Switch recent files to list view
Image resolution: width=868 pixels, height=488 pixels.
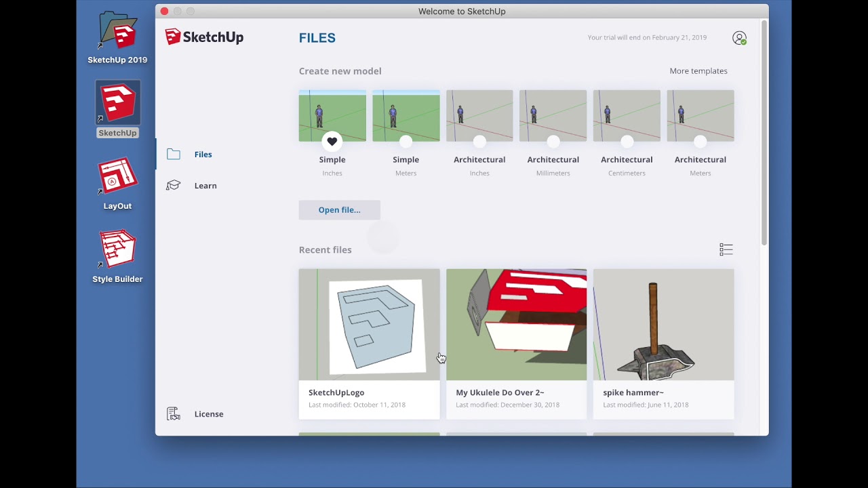(726, 249)
